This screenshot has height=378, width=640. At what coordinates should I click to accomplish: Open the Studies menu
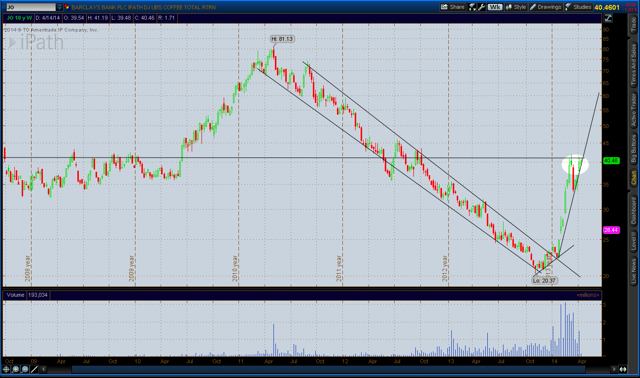coord(578,7)
